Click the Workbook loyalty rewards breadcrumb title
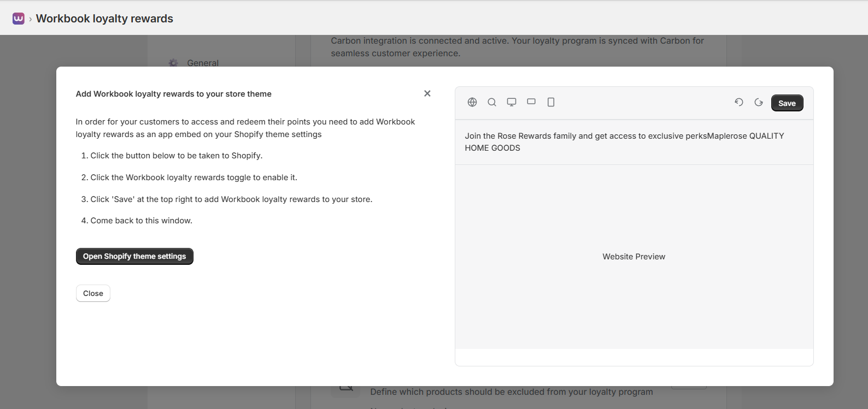Viewport: 868px width, 409px height. pos(104,19)
